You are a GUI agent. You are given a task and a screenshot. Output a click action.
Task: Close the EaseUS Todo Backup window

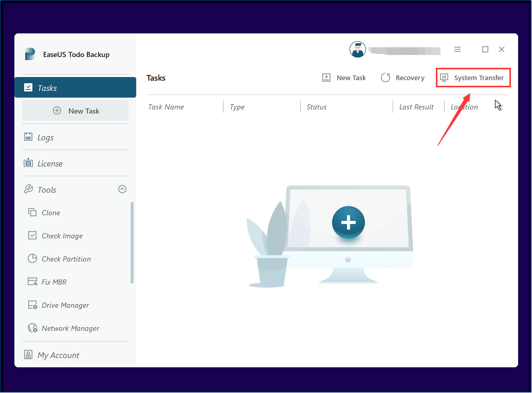(502, 49)
